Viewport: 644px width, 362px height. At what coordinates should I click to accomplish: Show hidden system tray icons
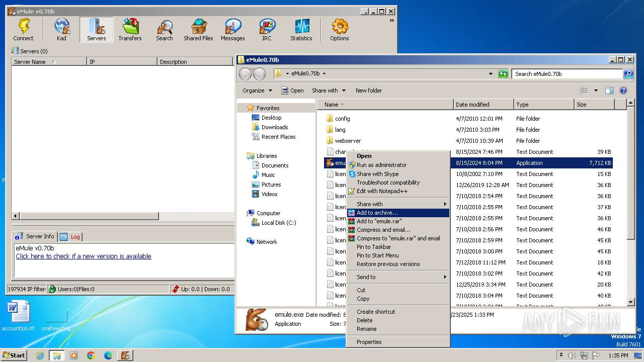pyautogui.click(x=561, y=355)
